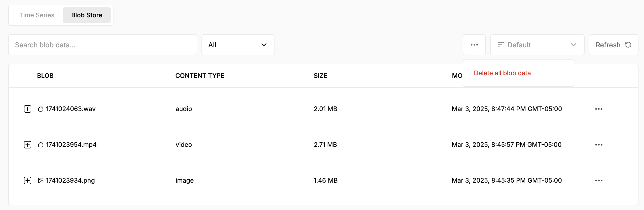Open actions menu for 1741023954.mp4 row
The height and width of the screenshot is (210, 644).
point(599,145)
